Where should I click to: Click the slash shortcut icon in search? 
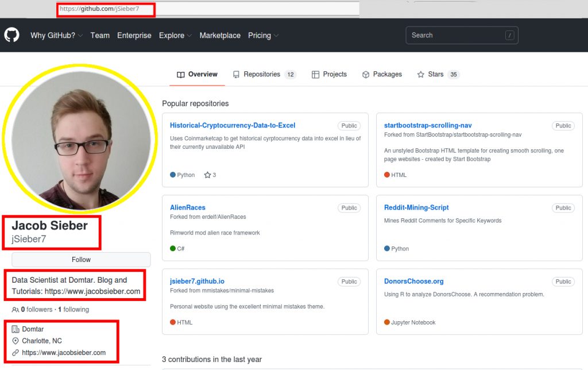[x=509, y=35]
